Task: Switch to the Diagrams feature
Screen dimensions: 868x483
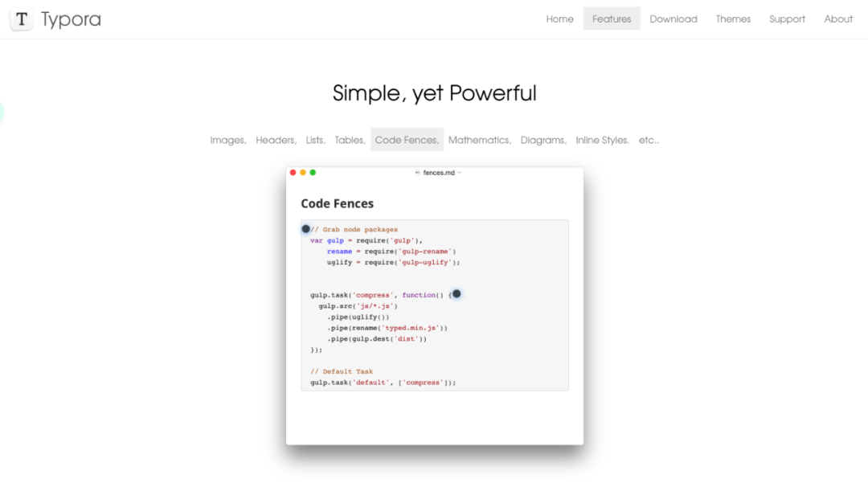Action: click(x=543, y=140)
